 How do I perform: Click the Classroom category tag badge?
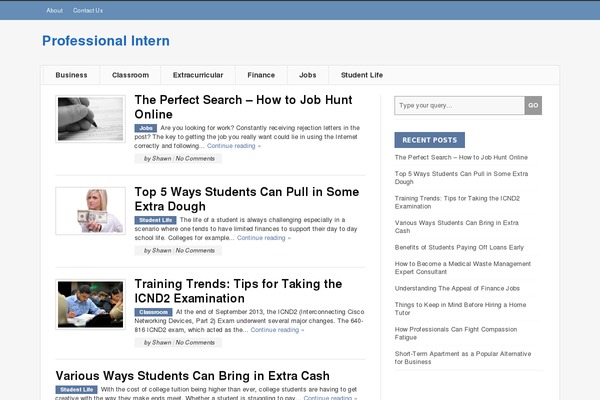(x=152, y=312)
